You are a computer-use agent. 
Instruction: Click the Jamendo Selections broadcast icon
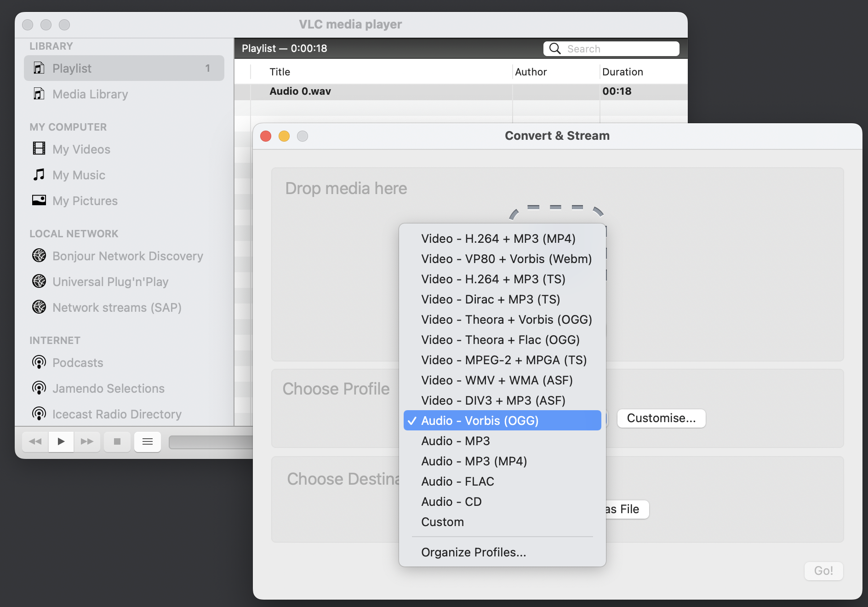39,388
